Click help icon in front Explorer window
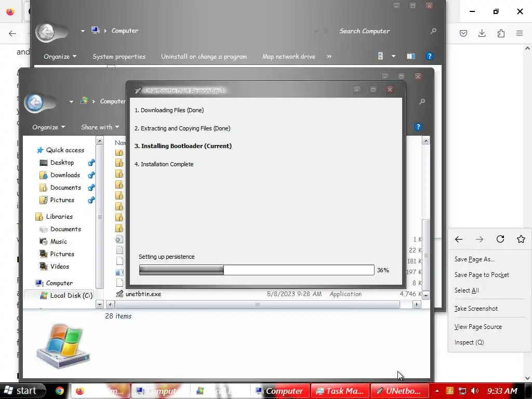This screenshot has width=532, height=399. [418, 127]
